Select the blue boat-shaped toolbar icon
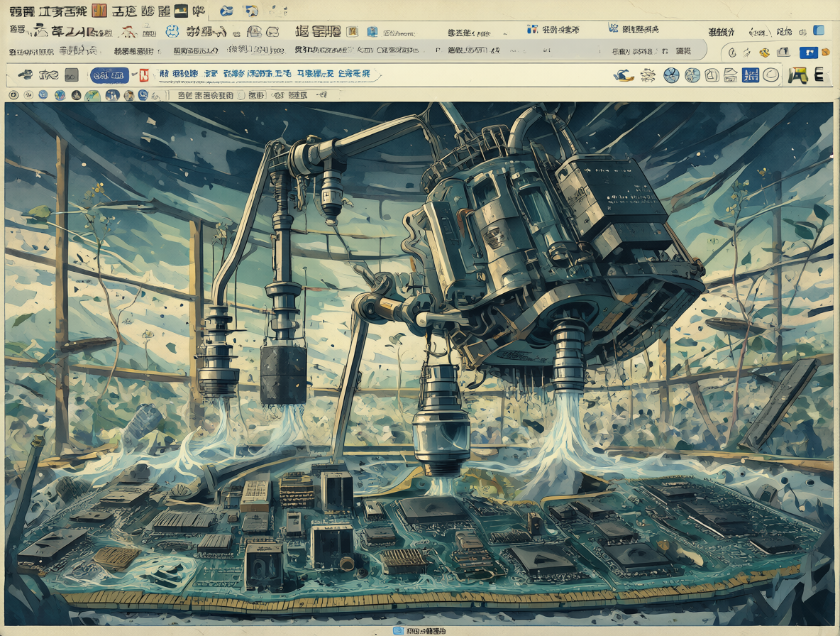840x636 pixels. pos(624,75)
